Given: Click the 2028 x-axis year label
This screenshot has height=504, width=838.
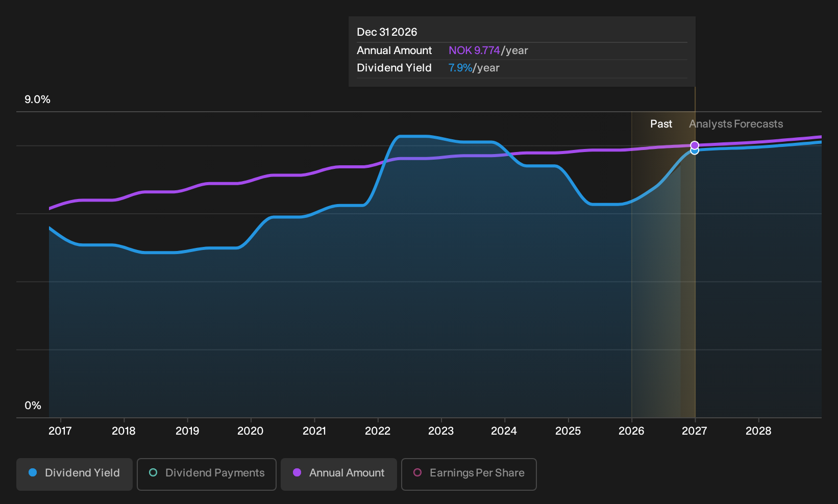Looking at the screenshot, I should tap(758, 431).
